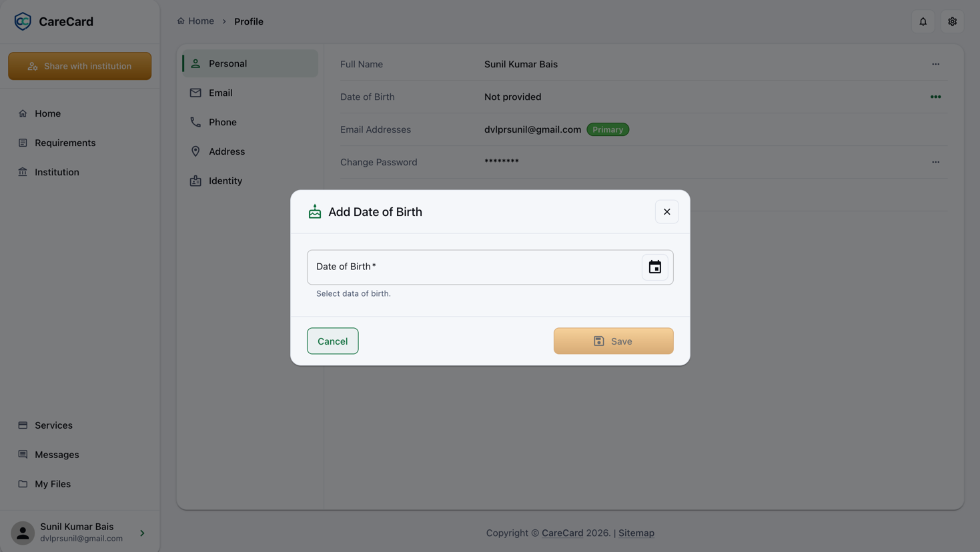Click the 'Select data of birth.' helper text

354,293
